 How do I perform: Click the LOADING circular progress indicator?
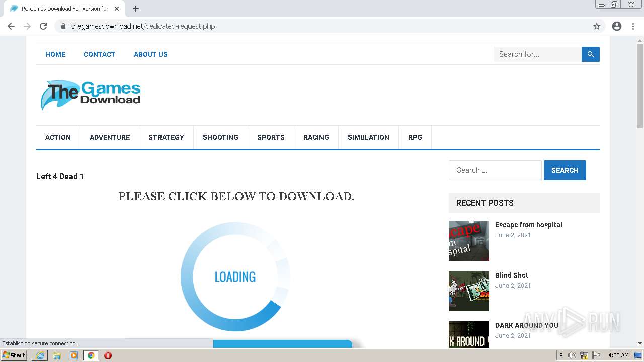coord(235,277)
